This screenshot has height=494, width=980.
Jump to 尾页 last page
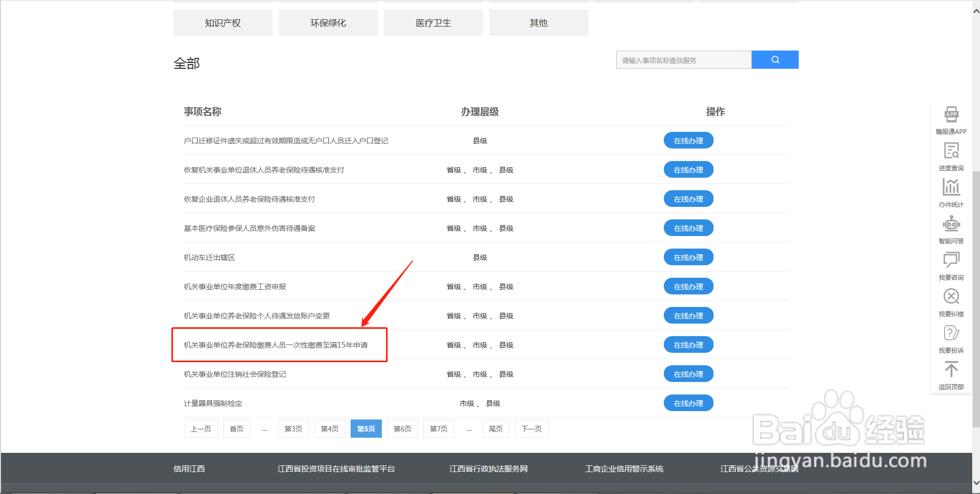coord(495,428)
